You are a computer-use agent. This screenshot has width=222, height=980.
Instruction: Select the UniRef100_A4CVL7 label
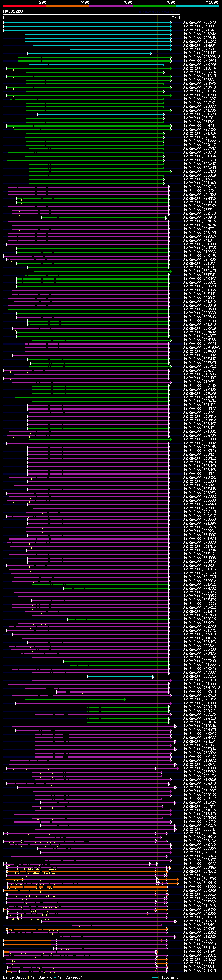tap(199, 516)
